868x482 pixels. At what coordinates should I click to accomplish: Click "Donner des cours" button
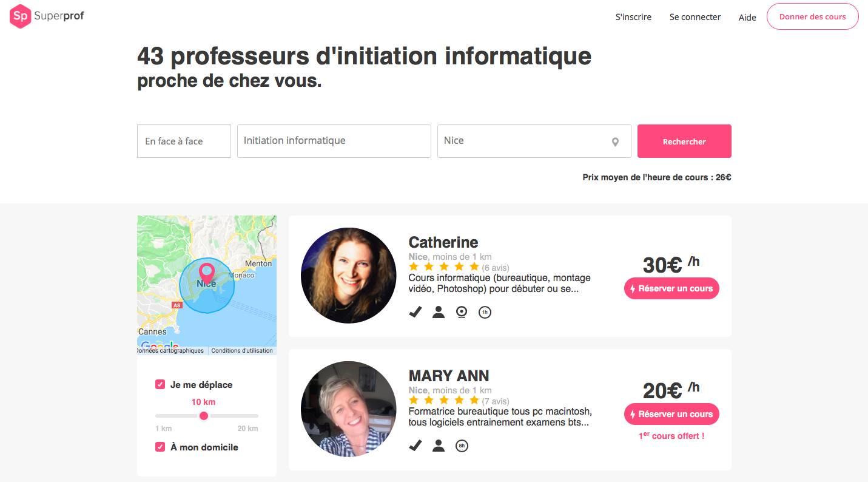click(x=812, y=16)
